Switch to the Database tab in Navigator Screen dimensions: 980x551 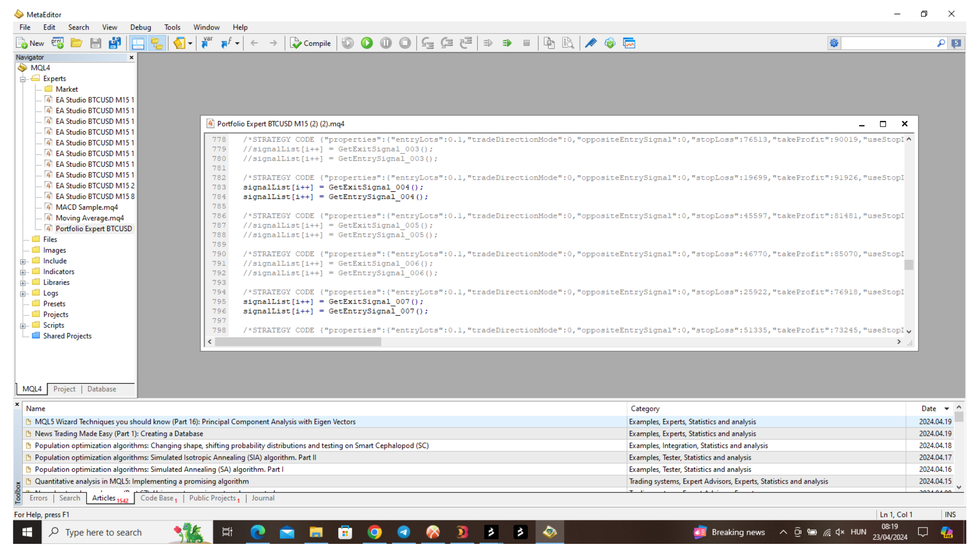pyautogui.click(x=102, y=389)
